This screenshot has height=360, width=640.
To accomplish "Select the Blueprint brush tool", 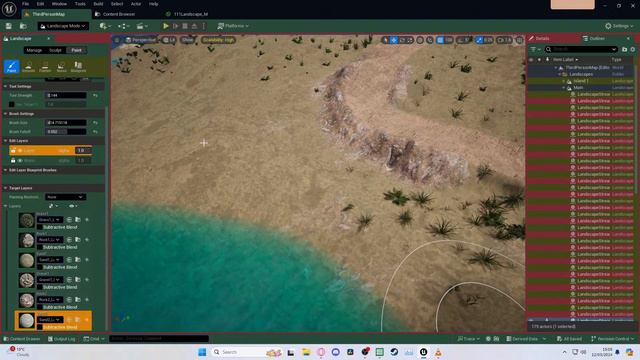I will 78,67.
